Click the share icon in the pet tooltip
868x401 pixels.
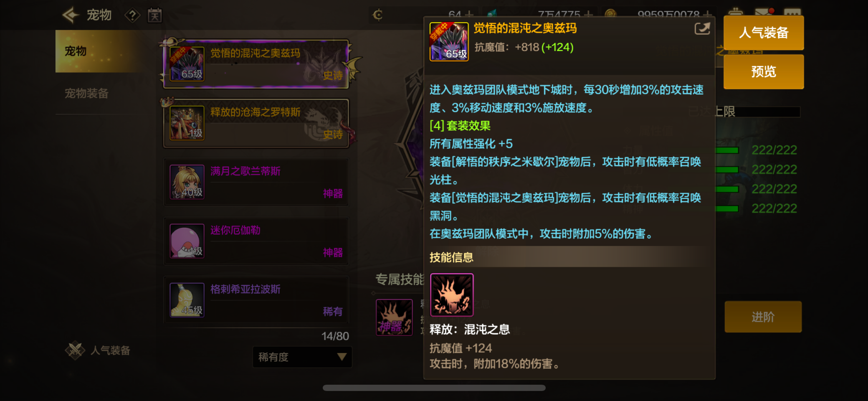point(702,28)
